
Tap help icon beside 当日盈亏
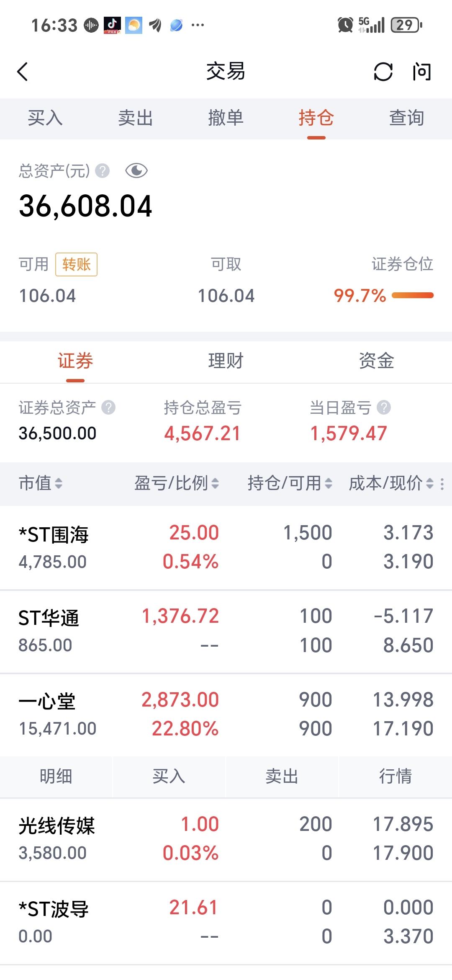[x=384, y=407]
